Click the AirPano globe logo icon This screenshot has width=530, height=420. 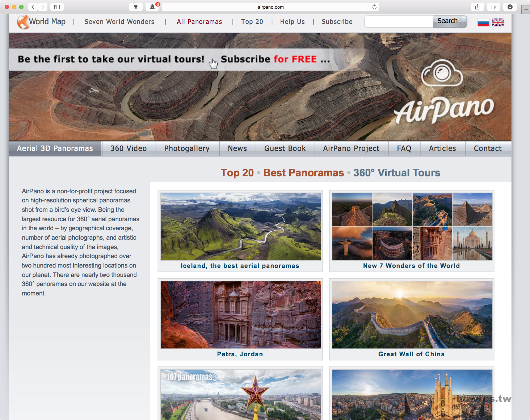tap(22, 22)
